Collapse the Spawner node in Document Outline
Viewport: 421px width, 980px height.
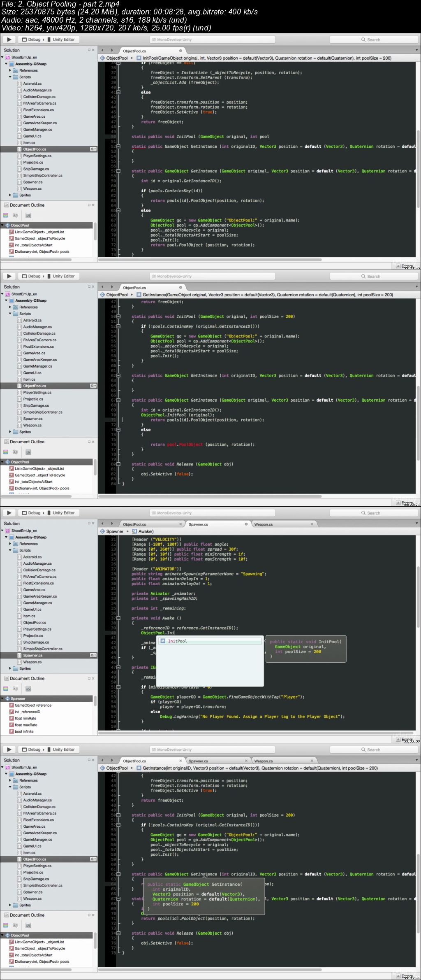click(2, 698)
